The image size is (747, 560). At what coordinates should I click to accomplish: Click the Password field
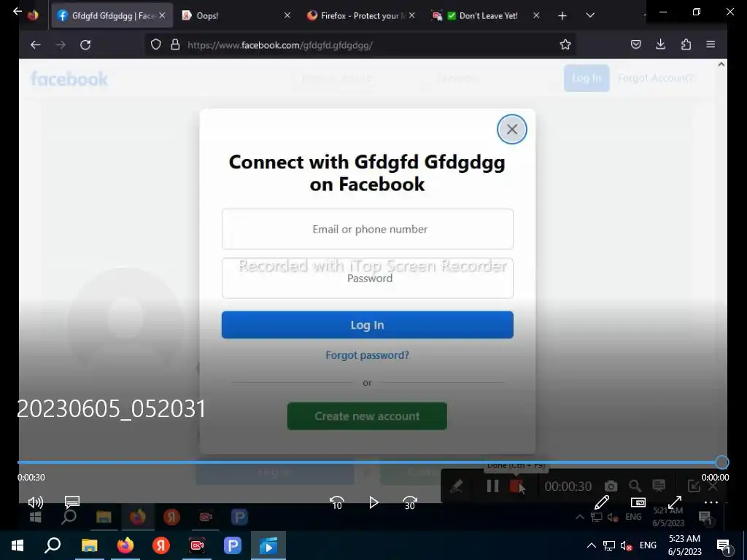point(368,278)
